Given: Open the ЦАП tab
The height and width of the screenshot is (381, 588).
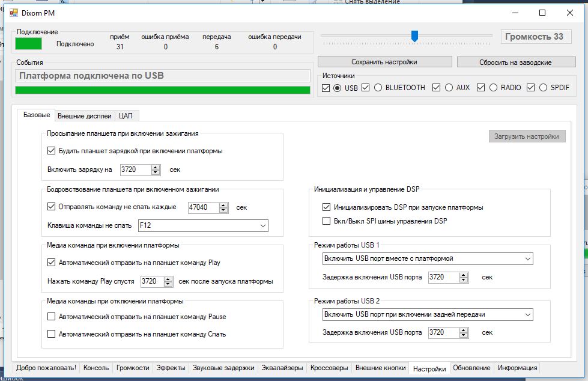Looking at the screenshot, I should 126,116.
